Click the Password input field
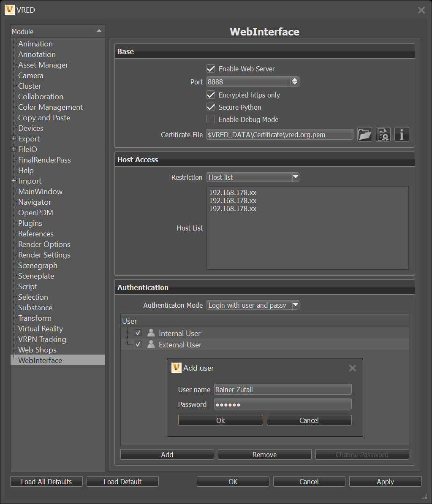 click(x=282, y=404)
